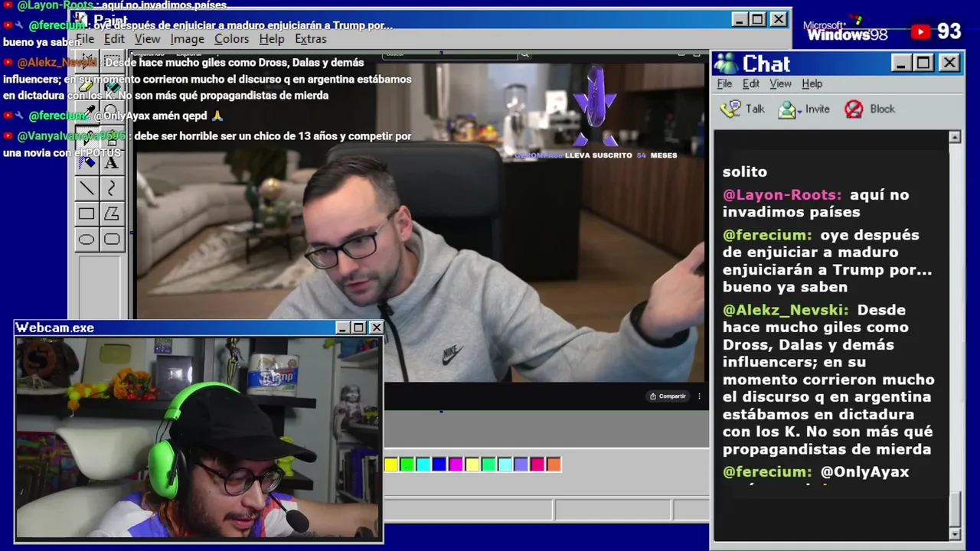This screenshot has width=980, height=551.
Task: Open the Paint Edit menu
Action: 114,39
